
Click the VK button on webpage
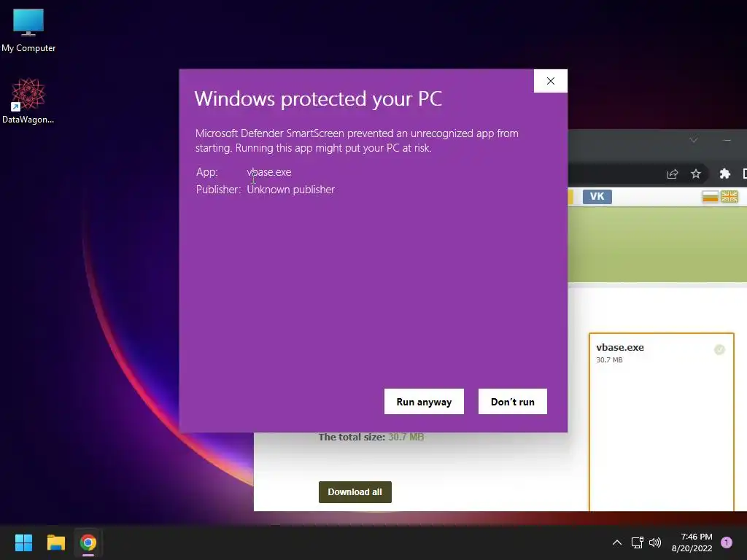pos(597,197)
